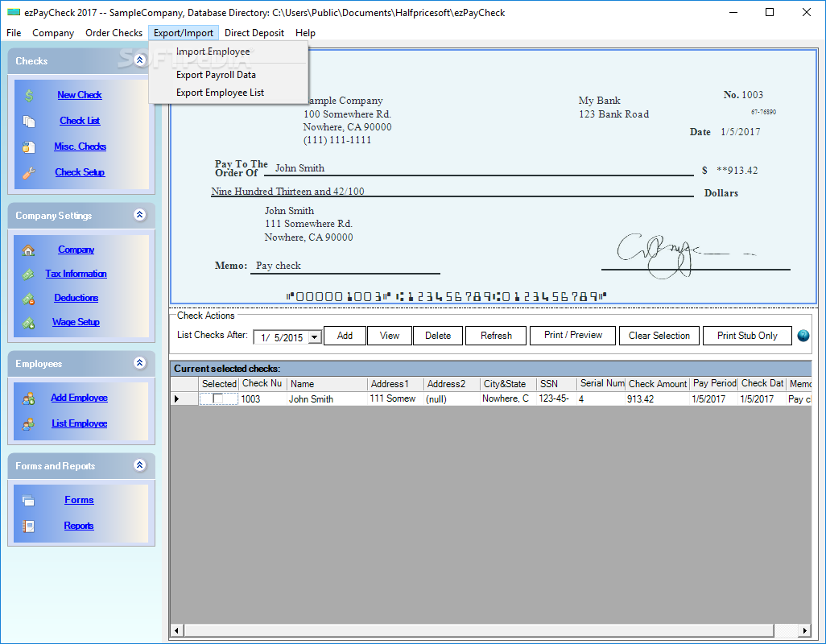Open the Order Checks menu

click(114, 33)
